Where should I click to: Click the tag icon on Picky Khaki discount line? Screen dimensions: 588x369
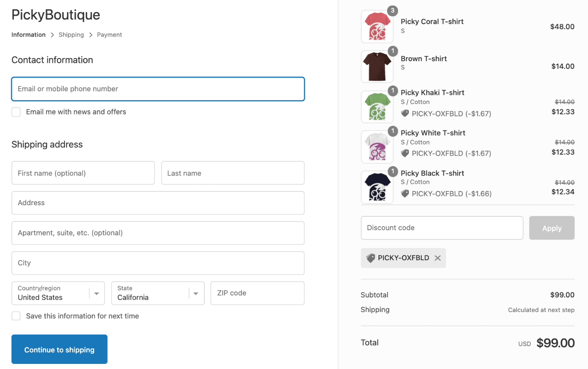[x=405, y=114]
